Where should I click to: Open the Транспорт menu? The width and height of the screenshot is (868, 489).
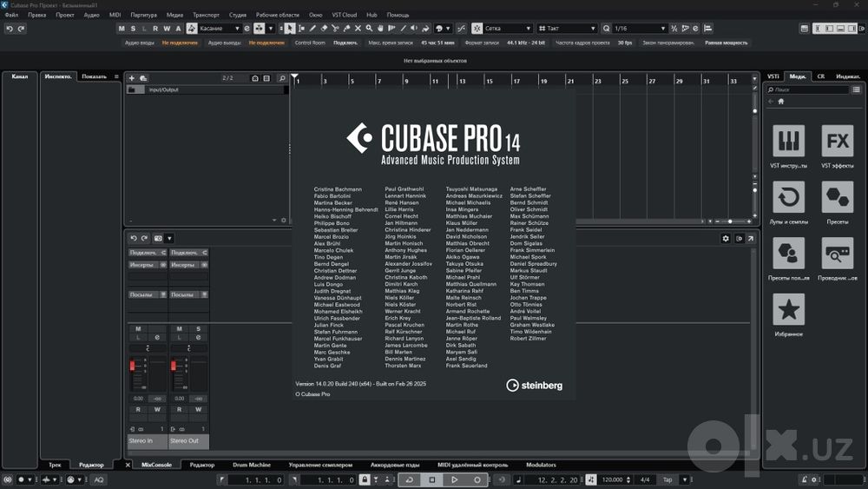pyautogui.click(x=206, y=15)
